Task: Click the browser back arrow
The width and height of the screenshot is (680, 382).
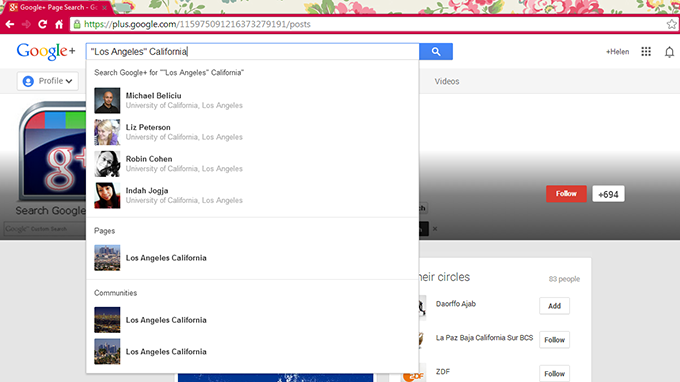Action: pos(10,24)
